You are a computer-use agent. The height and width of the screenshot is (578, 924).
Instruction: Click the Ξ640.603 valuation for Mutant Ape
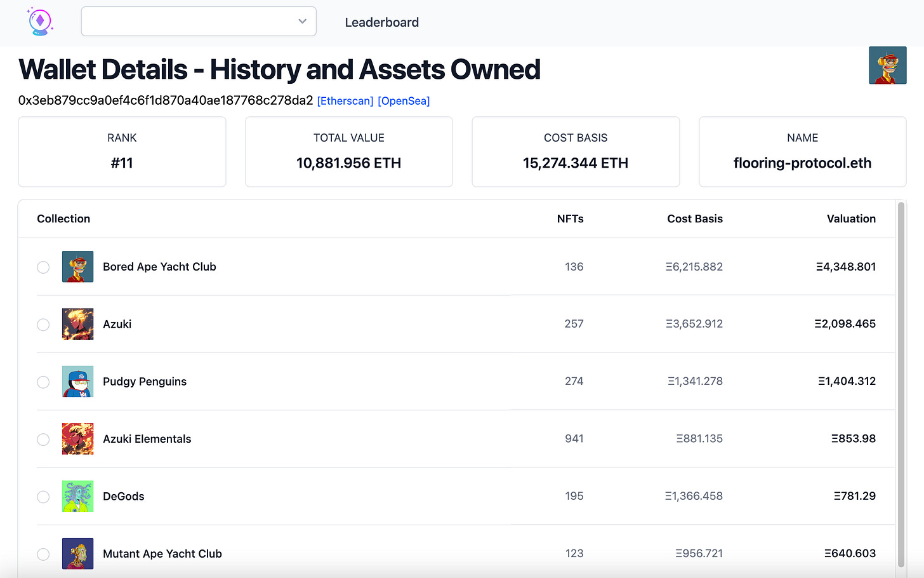850,553
